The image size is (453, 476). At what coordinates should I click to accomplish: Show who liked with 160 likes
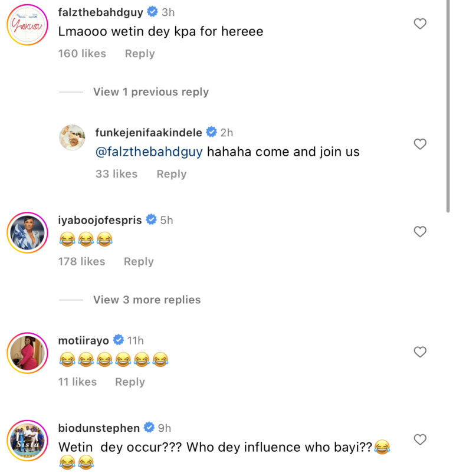[x=82, y=54]
